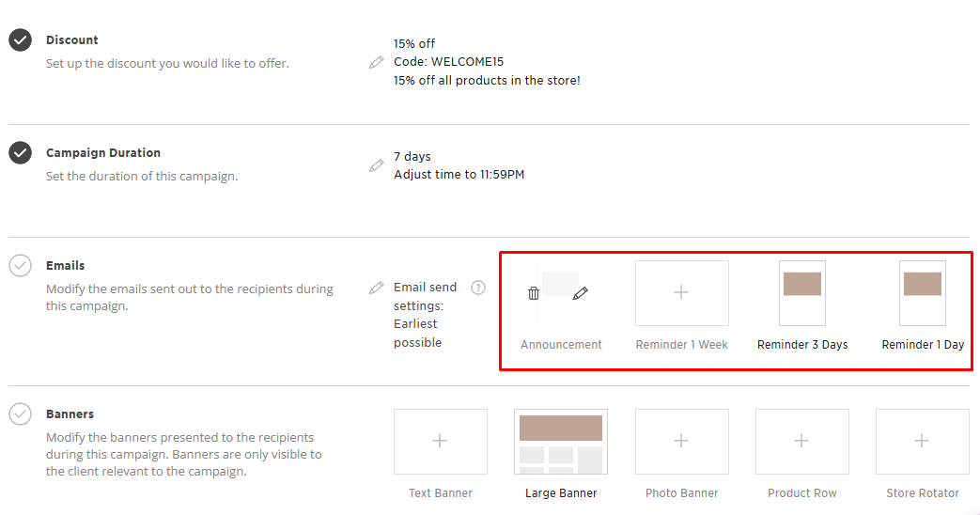This screenshot has width=980, height=515.
Task: Edit Campaign Duration with the pencil icon
Action: [376, 165]
